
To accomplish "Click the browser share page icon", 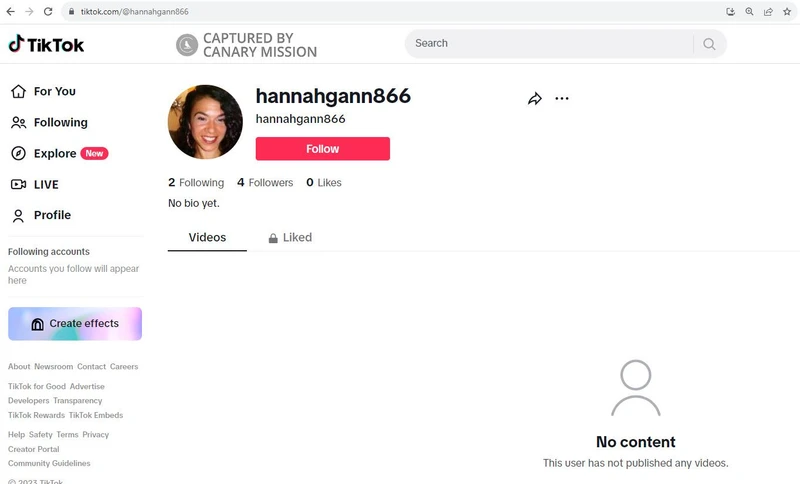I will click(768, 11).
